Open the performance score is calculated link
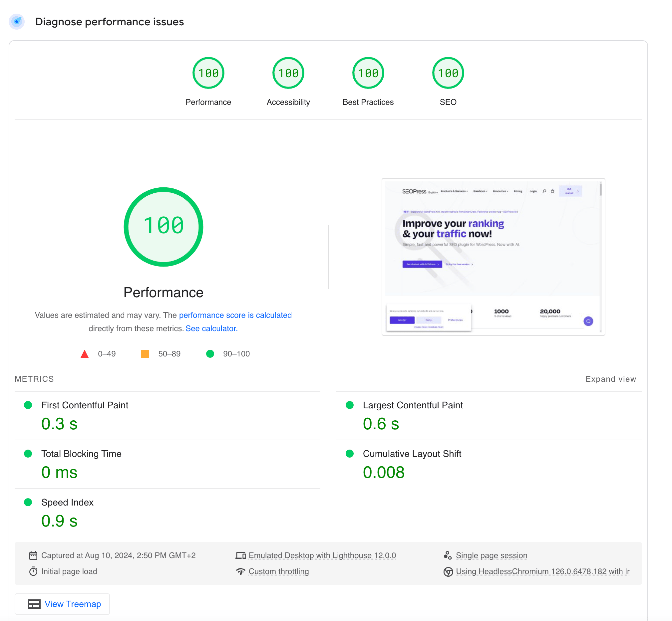The image size is (672, 621). point(235,315)
